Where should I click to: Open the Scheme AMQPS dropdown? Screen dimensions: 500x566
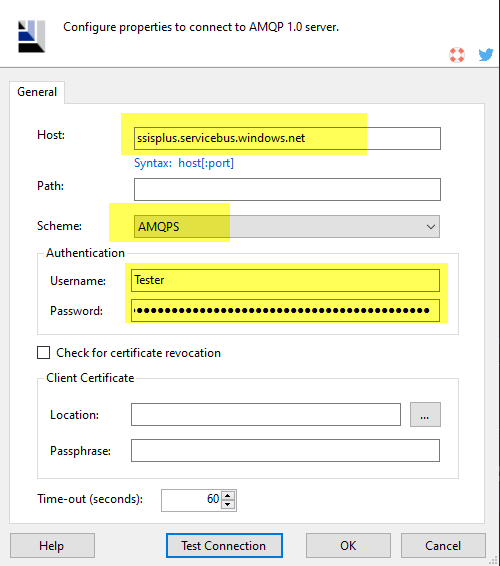(x=287, y=227)
